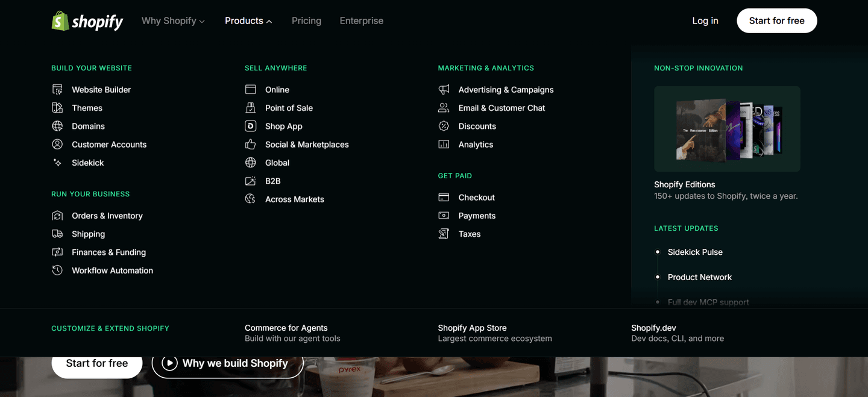Click the Social & Marketplaces thumbs-up icon
Image resolution: width=868 pixels, height=397 pixels.
click(251, 145)
